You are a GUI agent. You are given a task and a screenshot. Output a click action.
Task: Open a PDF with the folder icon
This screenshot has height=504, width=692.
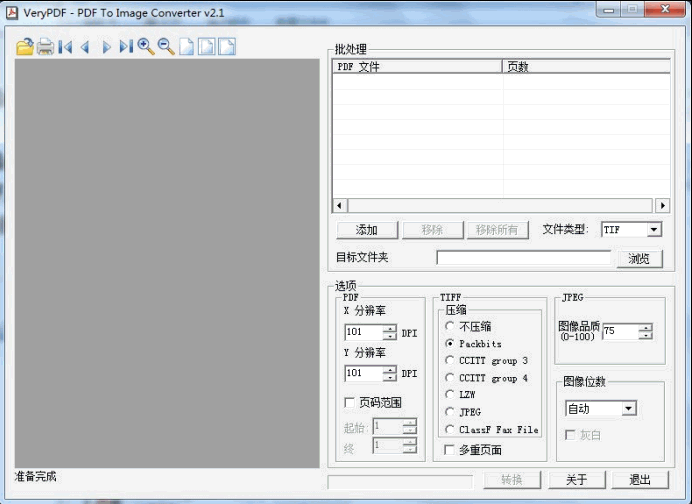(25, 46)
